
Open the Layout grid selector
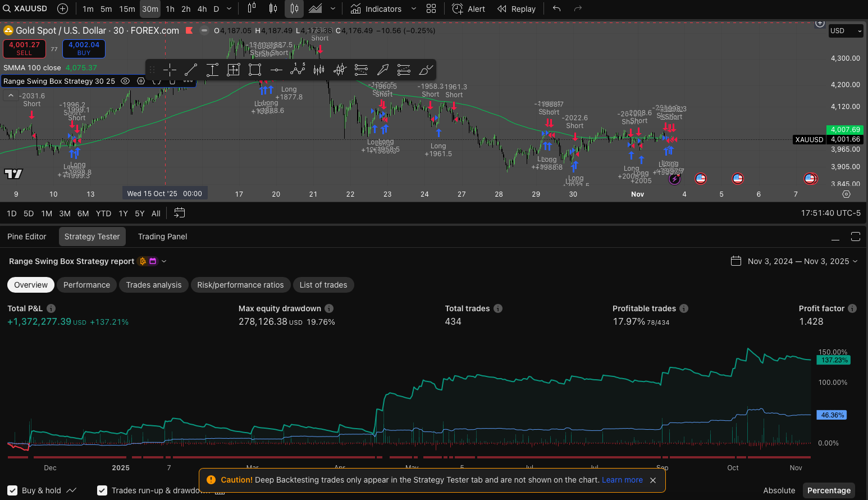click(x=431, y=9)
